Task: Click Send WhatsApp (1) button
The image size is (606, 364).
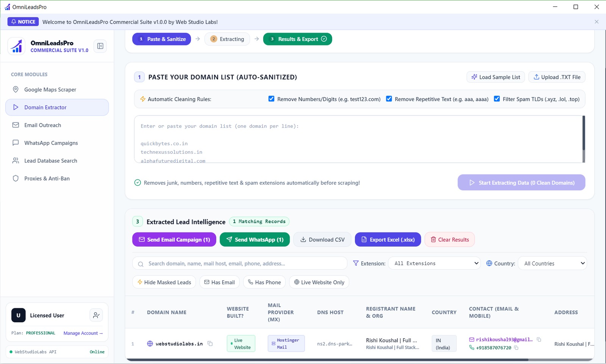Action: click(255, 239)
